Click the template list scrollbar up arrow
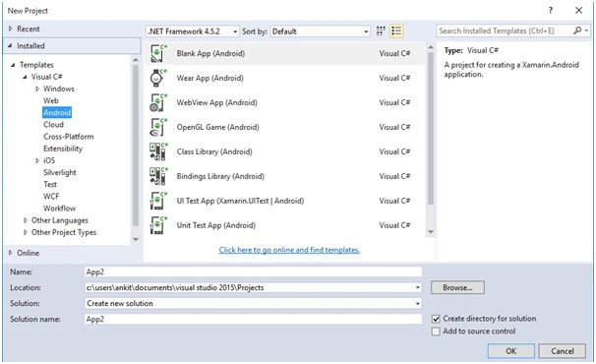The image size is (596, 364). (x=431, y=47)
